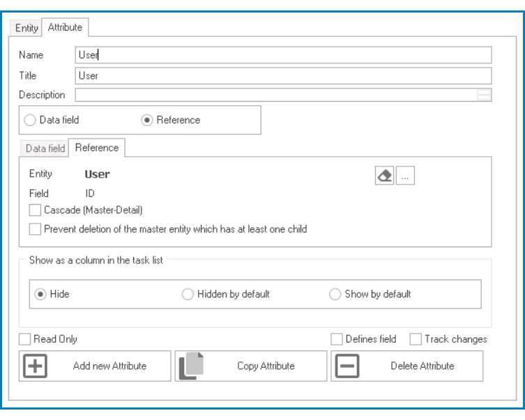Click the bold User entity value

97,174
